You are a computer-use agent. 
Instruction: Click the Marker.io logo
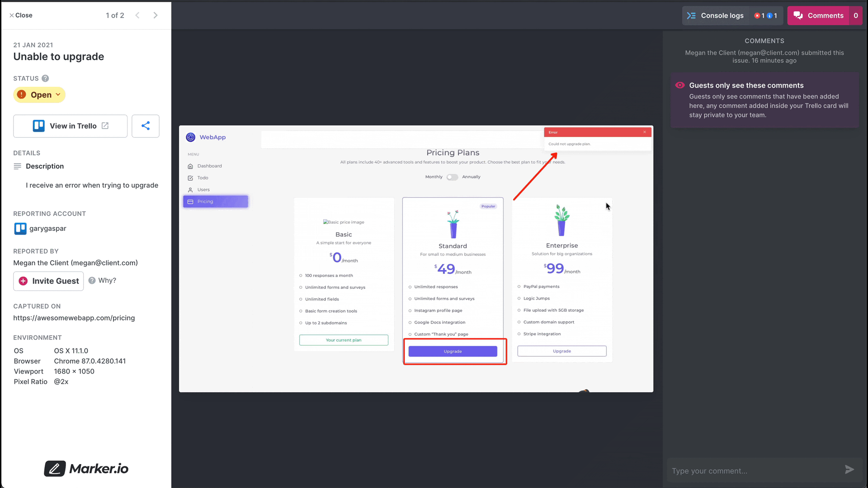pos(86,469)
